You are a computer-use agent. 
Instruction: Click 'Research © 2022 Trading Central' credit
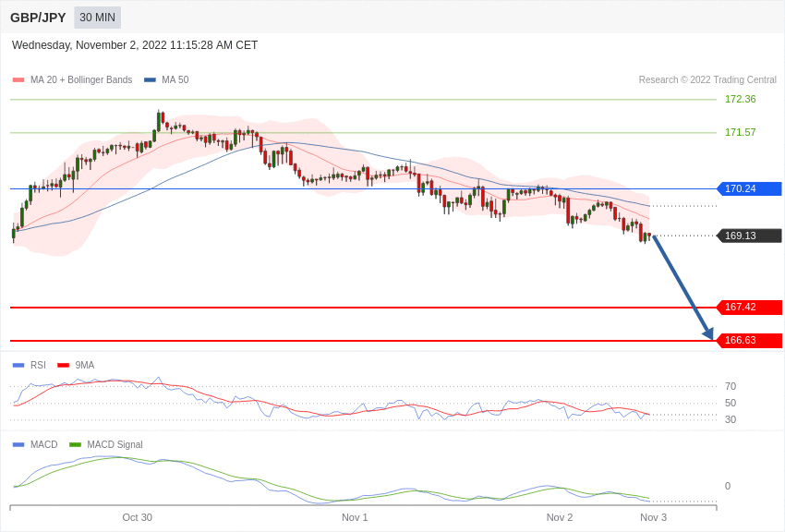[707, 79]
